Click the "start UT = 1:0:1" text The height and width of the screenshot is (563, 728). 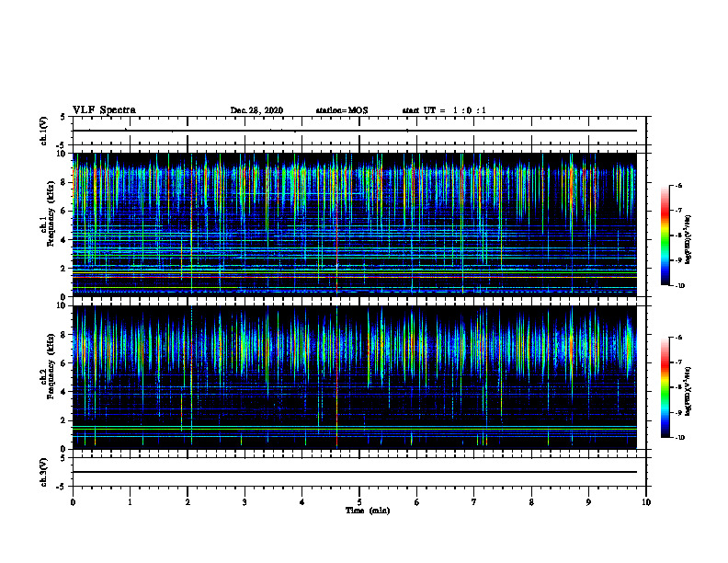[444, 110]
